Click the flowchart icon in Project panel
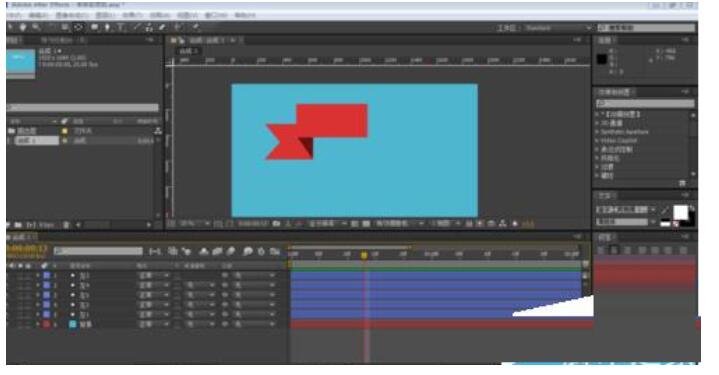The width and height of the screenshot is (719, 375). (158, 131)
